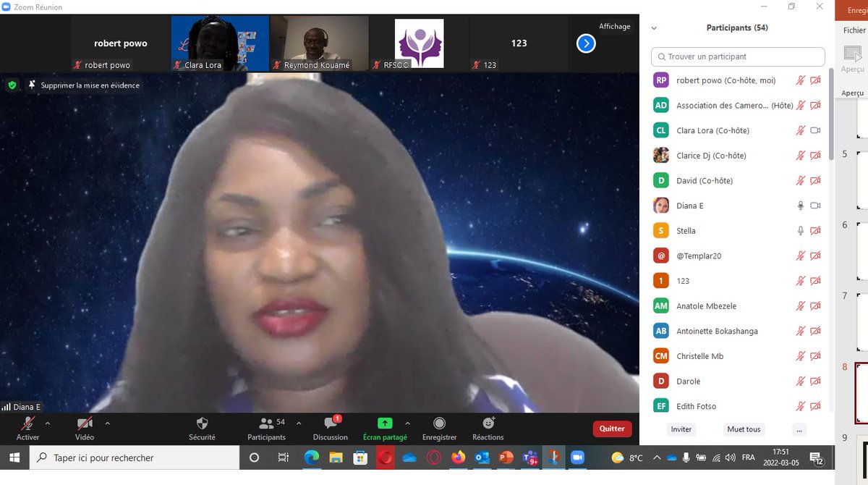Screen dimensions: 868x485
Task: Open Outlook from the taskbar
Action: pyautogui.click(x=482, y=457)
